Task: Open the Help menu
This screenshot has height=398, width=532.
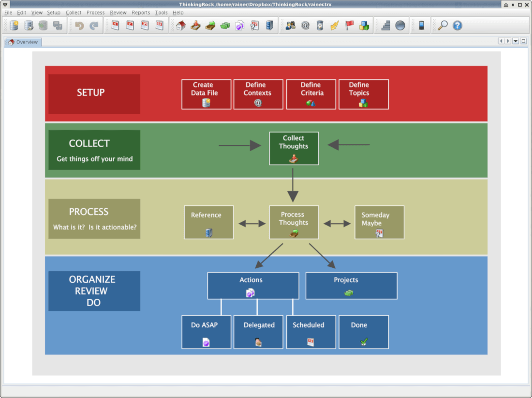Action: [x=178, y=13]
